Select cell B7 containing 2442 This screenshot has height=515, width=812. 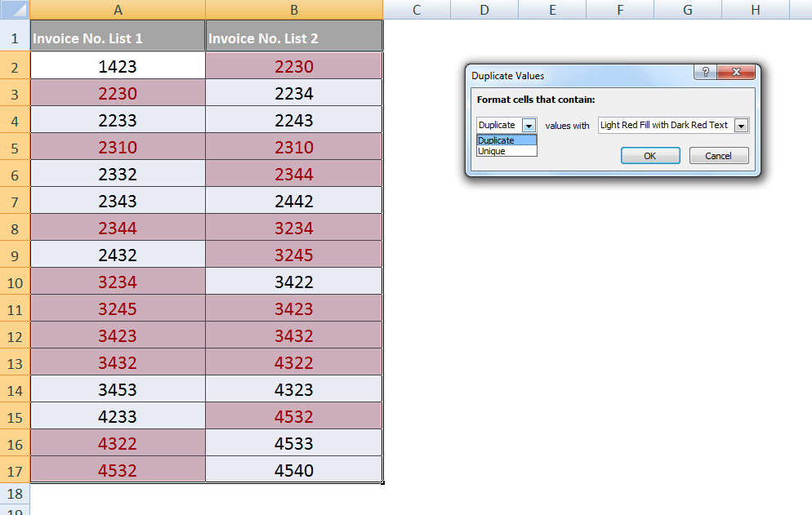[294, 200]
